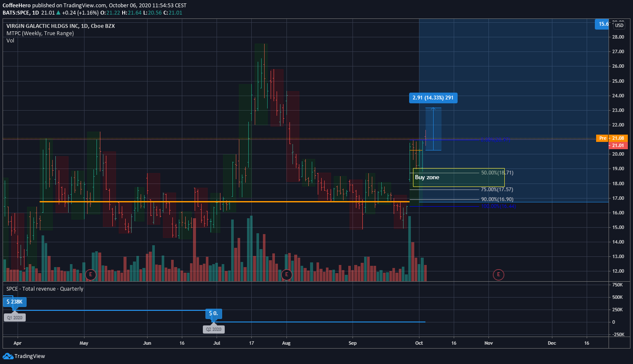
Task: Click 17.00 on the price axis
Action: pyautogui.click(x=618, y=198)
